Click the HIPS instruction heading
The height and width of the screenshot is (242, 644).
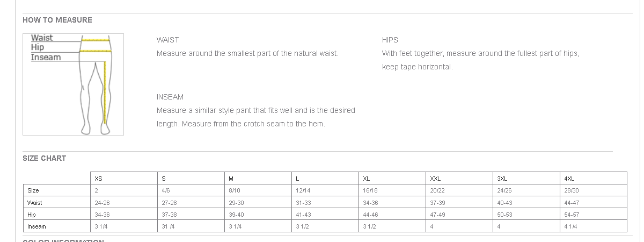(x=390, y=40)
